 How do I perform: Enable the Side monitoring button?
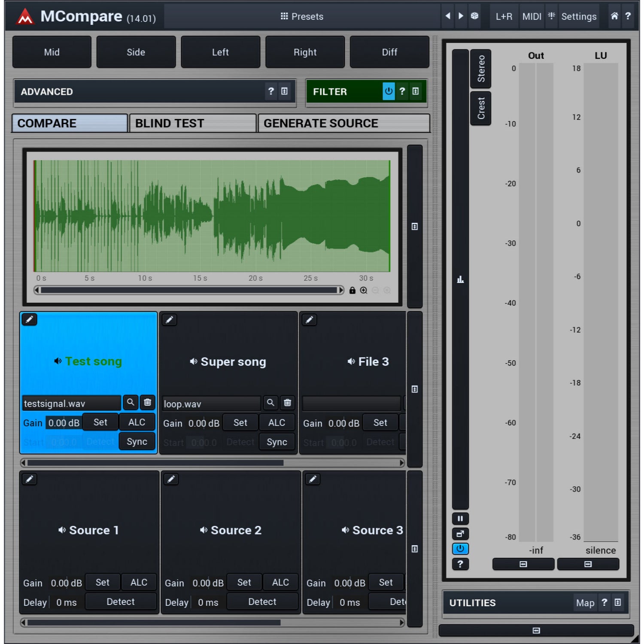136,52
